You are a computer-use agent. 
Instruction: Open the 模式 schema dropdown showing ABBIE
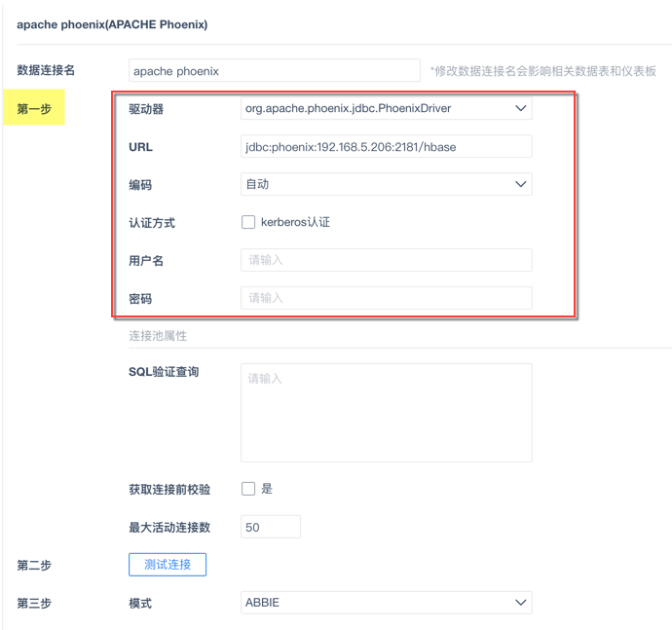click(386, 603)
